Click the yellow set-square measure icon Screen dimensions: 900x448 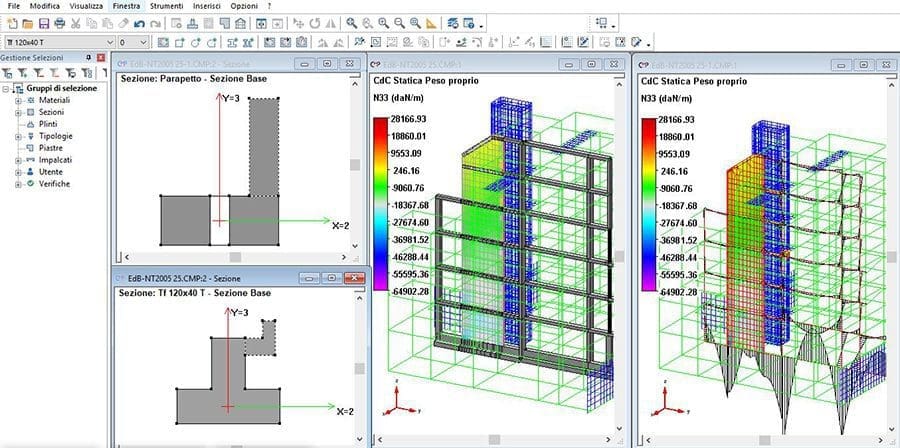[x=431, y=24]
